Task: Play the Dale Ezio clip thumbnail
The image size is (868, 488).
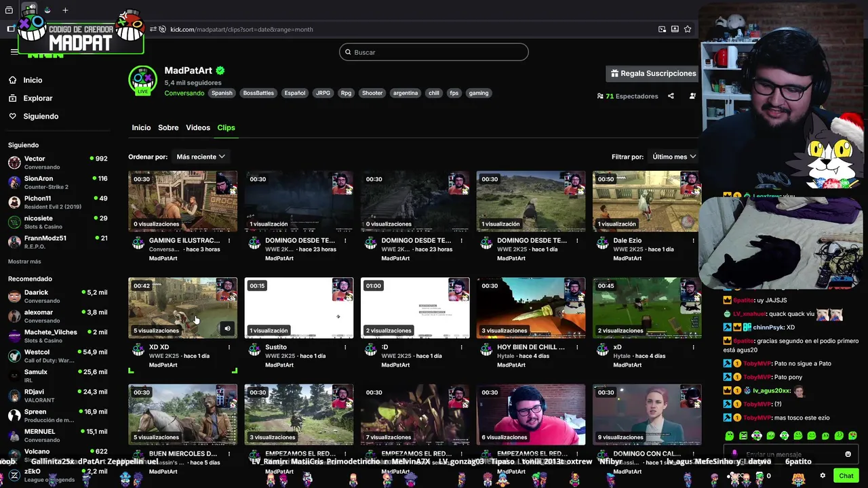Action: pyautogui.click(x=646, y=201)
